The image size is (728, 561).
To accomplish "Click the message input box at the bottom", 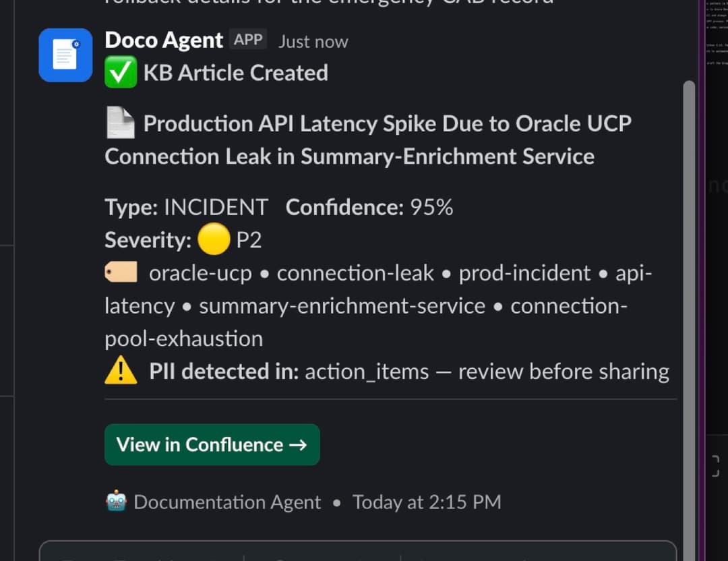I will [357, 551].
